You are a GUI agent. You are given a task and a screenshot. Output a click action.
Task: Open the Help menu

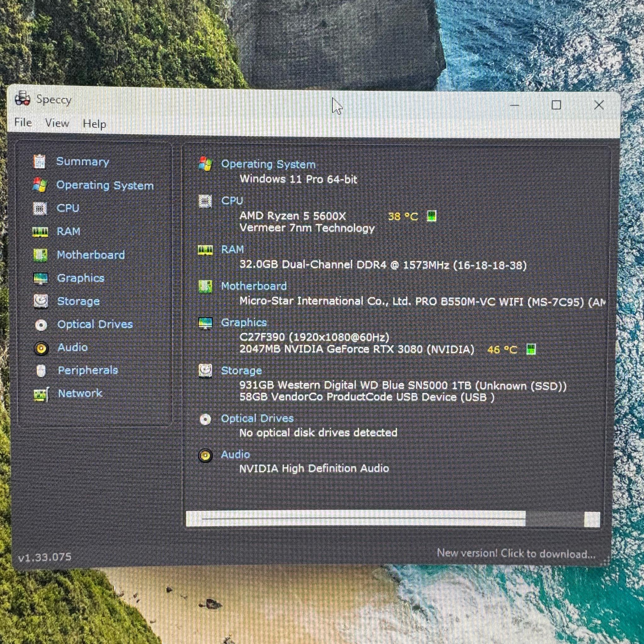[x=94, y=124]
